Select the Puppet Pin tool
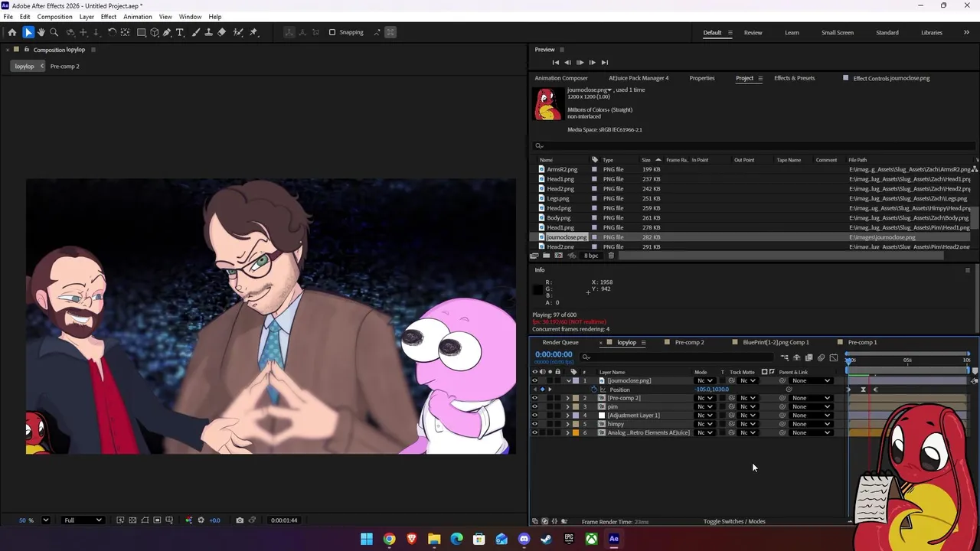This screenshot has height=551, width=980. click(x=254, y=32)
